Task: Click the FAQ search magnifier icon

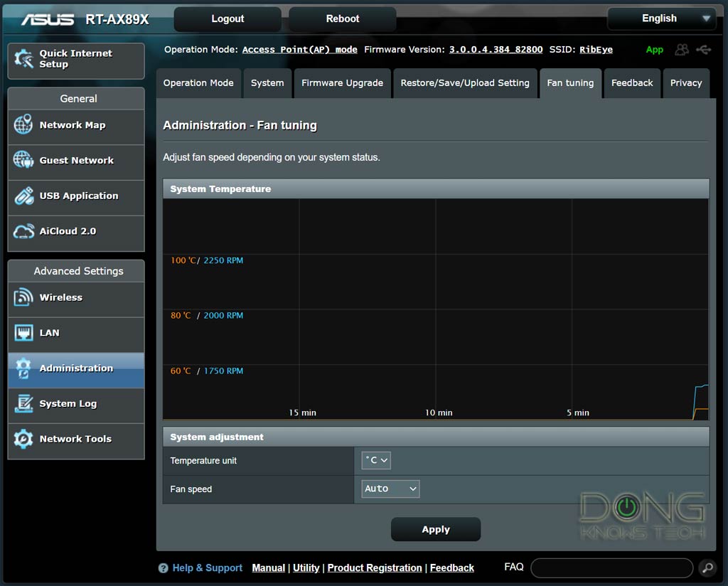Action: (x=707, y=568)
